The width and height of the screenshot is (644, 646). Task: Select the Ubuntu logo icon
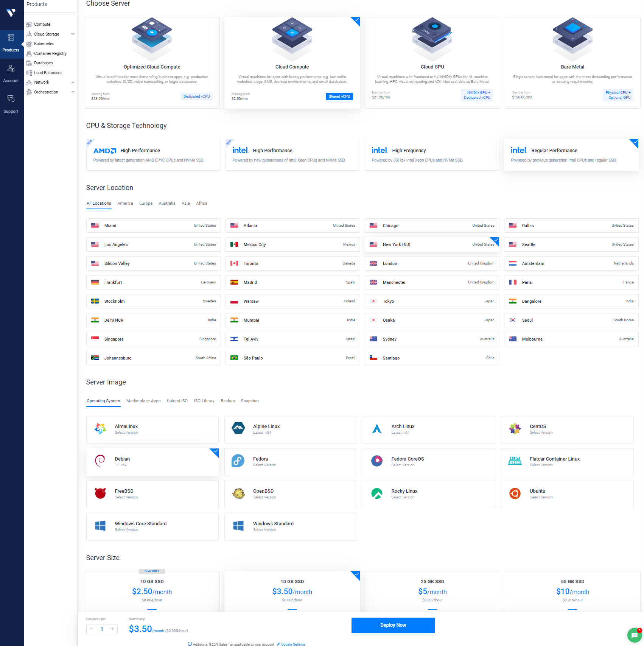click(x=515, y=494)
